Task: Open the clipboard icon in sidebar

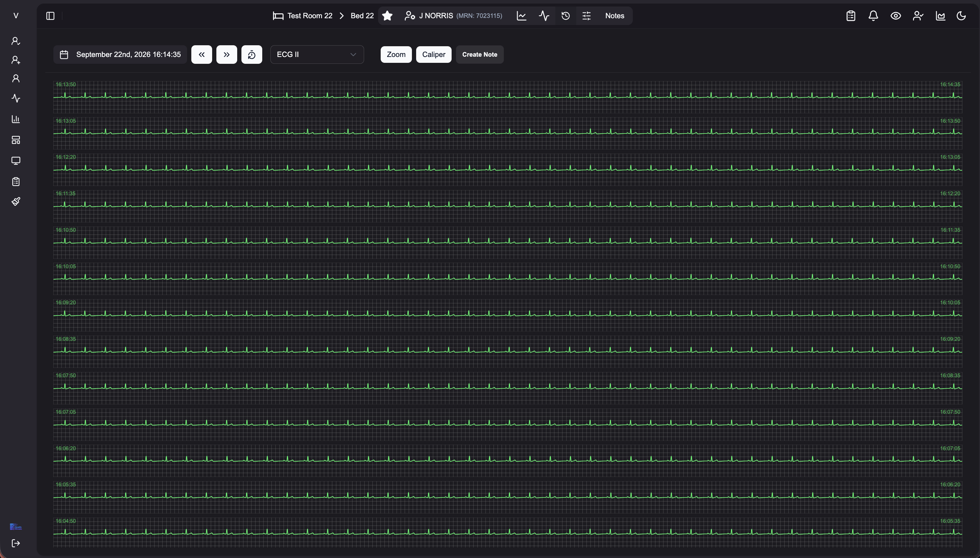Action: (16, 181)
